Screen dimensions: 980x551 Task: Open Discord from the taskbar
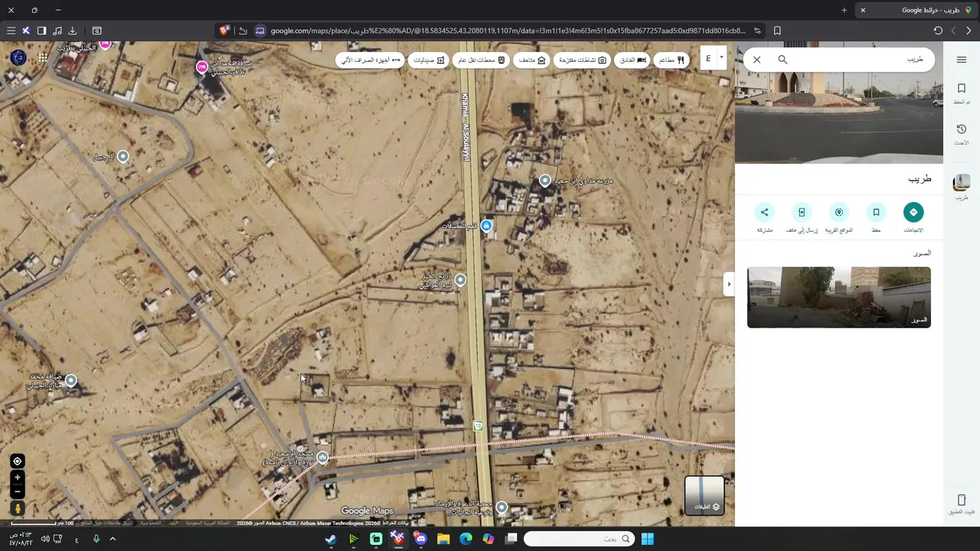[x=420, y=539]
